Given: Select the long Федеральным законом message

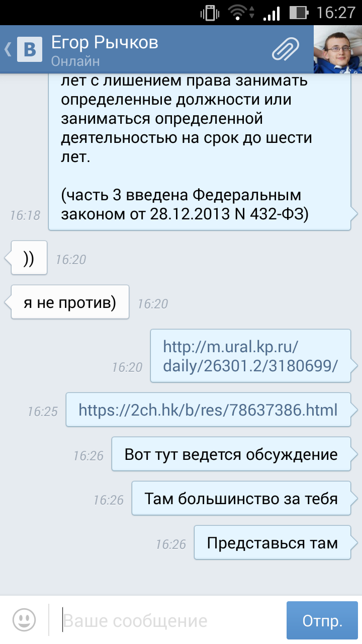Looking at the screenshot, I should (x=200, y=151).
